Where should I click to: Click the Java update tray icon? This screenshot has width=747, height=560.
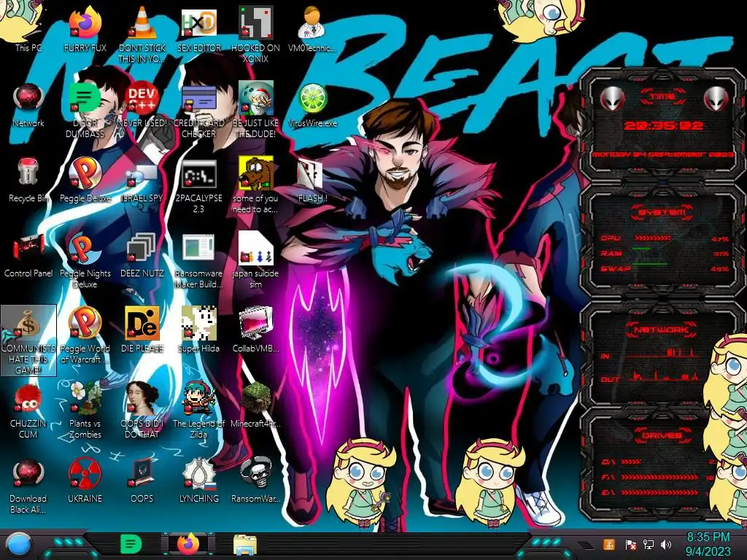point(608,544)
